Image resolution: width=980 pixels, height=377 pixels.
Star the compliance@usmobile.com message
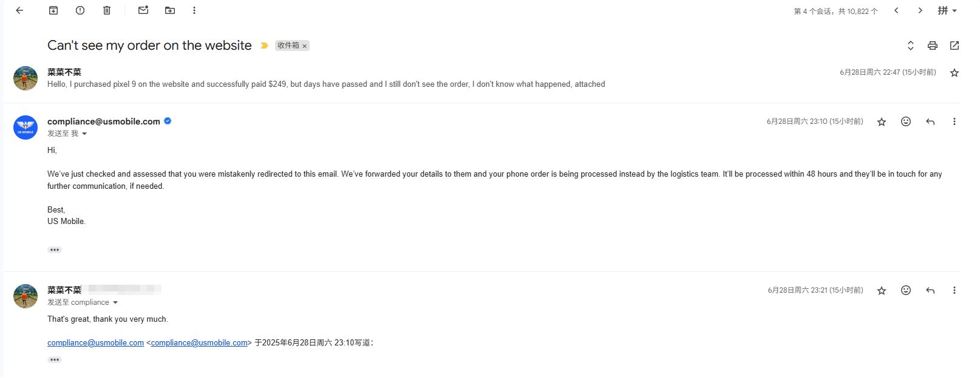coord(882,122)
